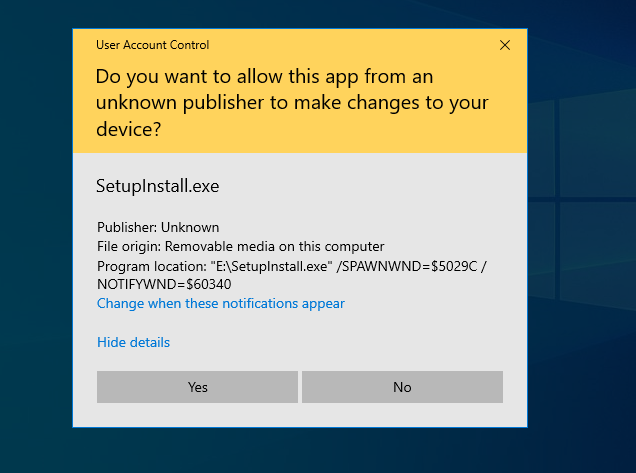636x473 pixels.
Task: Click 'Removable media on this computer' text
Action: pyautogui.click(x=274, y=246)
